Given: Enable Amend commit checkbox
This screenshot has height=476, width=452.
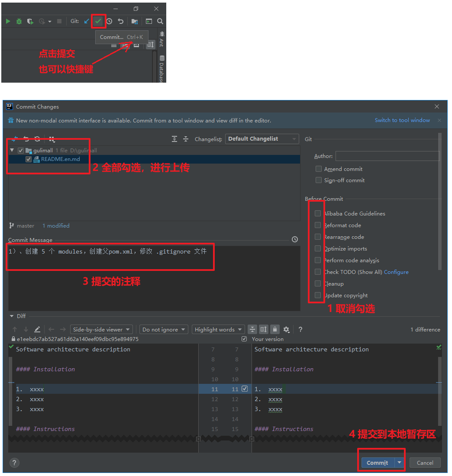Looking at the screenshot, I should [319, 169].
